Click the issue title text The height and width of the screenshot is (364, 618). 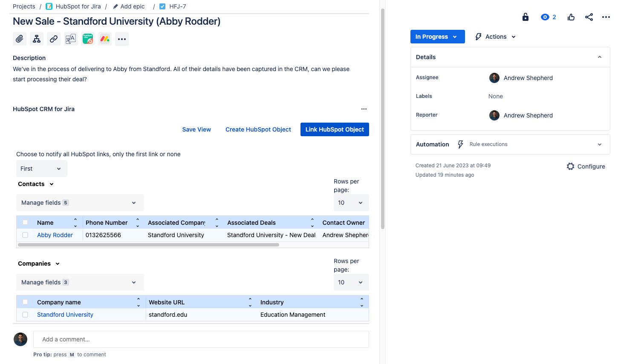click(x=117, y=21)
